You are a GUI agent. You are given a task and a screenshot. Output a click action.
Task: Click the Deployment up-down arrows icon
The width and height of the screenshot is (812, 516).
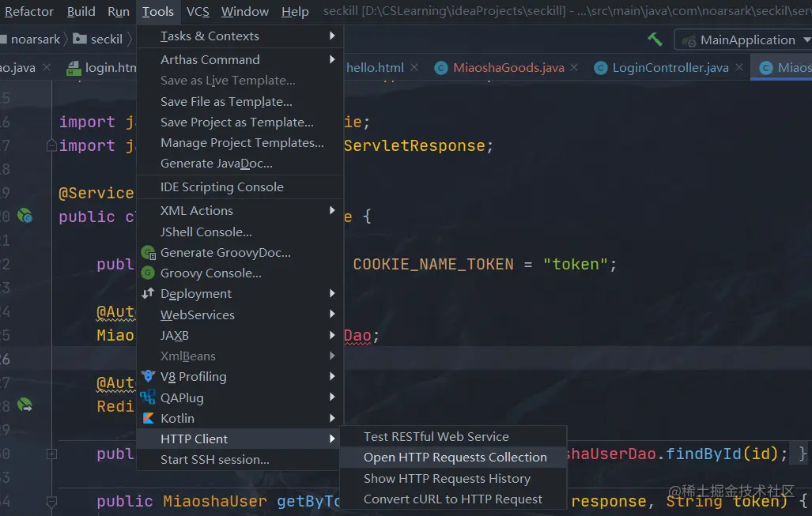point(148,293)
